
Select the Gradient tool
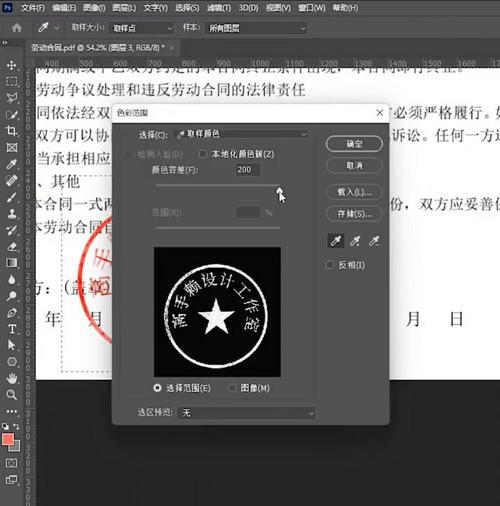click(x=12, y=263)
